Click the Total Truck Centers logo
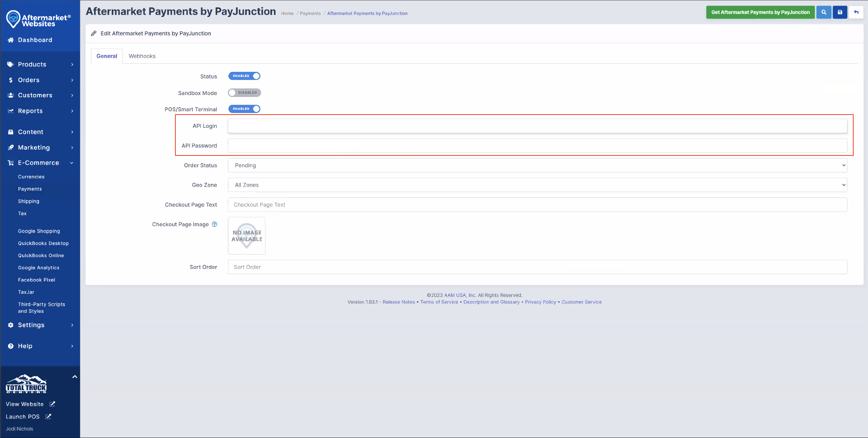 [26, 384]
